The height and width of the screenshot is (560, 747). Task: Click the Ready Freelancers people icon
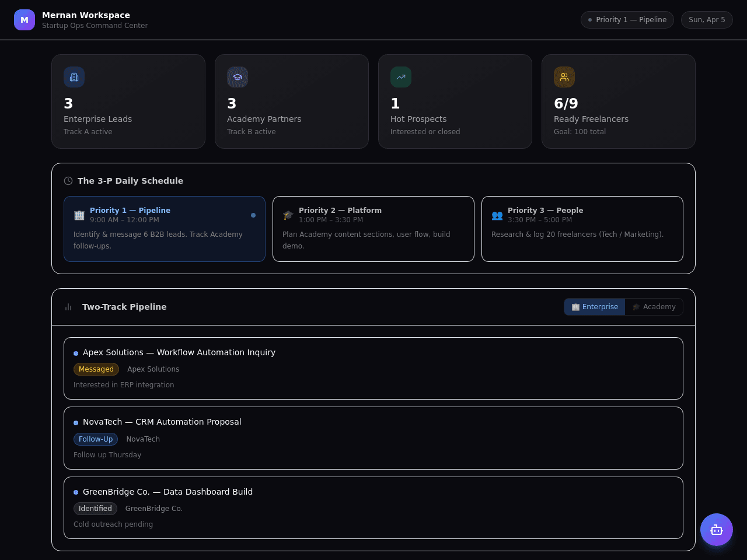point(564,77)
